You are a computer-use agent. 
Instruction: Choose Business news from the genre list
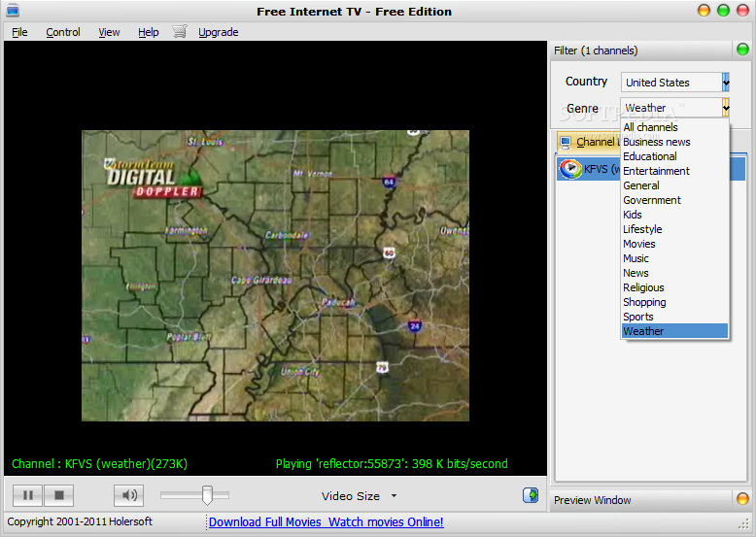[675, 142]
